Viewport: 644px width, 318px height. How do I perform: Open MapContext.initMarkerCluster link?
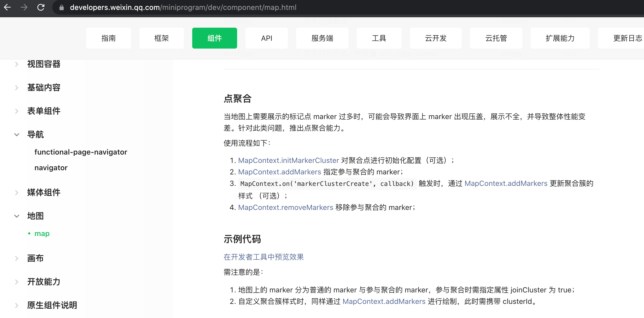(288, 160)
